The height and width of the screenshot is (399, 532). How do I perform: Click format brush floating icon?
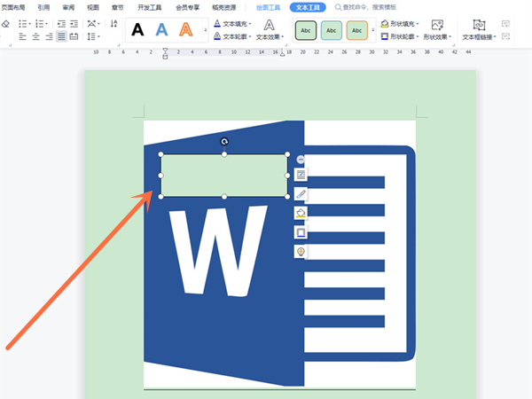tap(301, 194)
